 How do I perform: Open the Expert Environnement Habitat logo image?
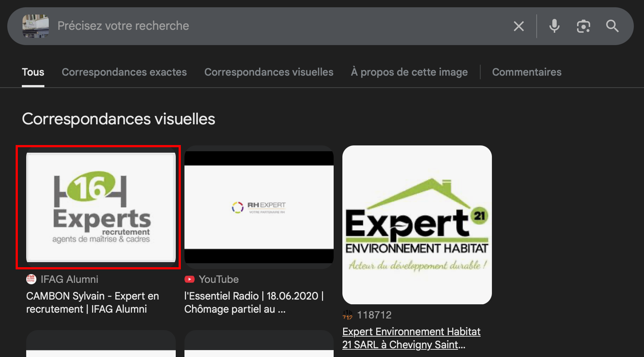[x=417, y=225]
